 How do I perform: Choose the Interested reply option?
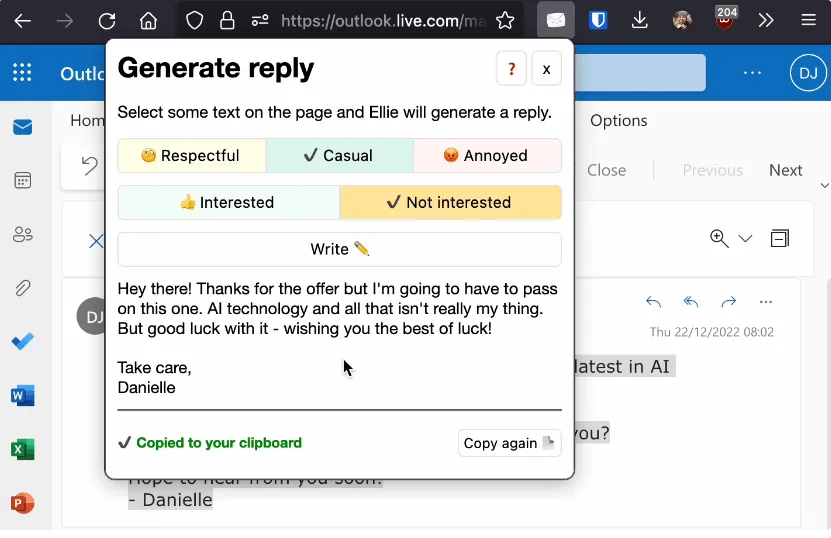point(228,202)
